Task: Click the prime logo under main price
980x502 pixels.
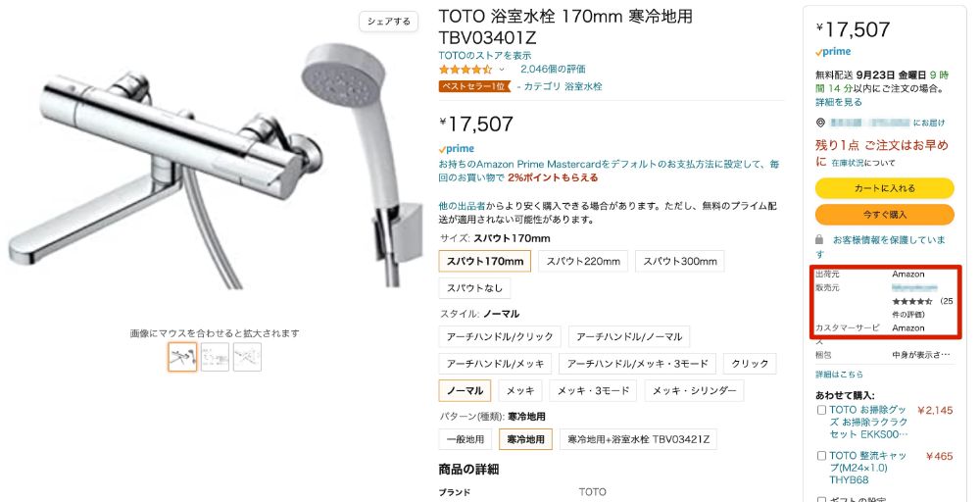Action: [457, 149]
